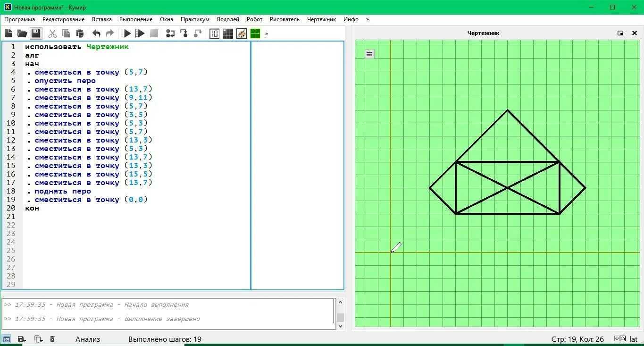Open the Вставка menu
This screenshot has height=346, width=644.
click(102, 19)
